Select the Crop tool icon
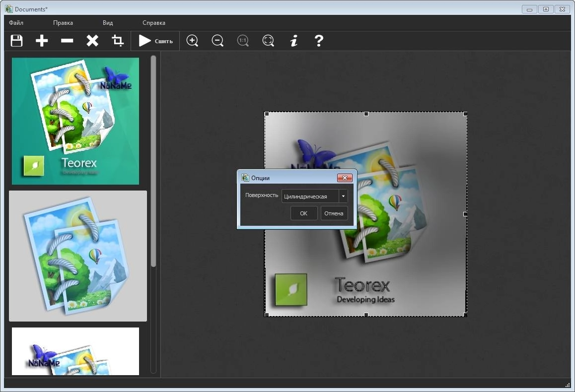The width and height of the screenshot is (575, 392). click(x=117, y=41)
